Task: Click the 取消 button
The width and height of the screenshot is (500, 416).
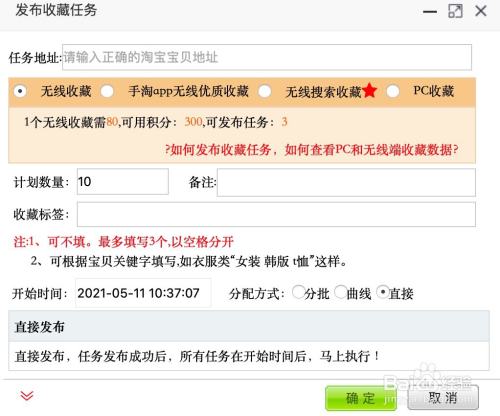Action: click(x=443, y=398)
